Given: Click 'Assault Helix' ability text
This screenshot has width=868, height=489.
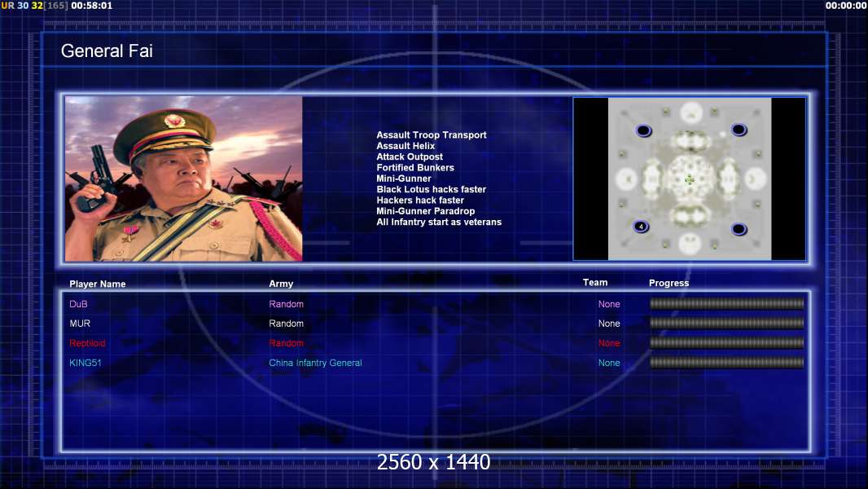Looking at the screenshot, I should coord(406,146).
